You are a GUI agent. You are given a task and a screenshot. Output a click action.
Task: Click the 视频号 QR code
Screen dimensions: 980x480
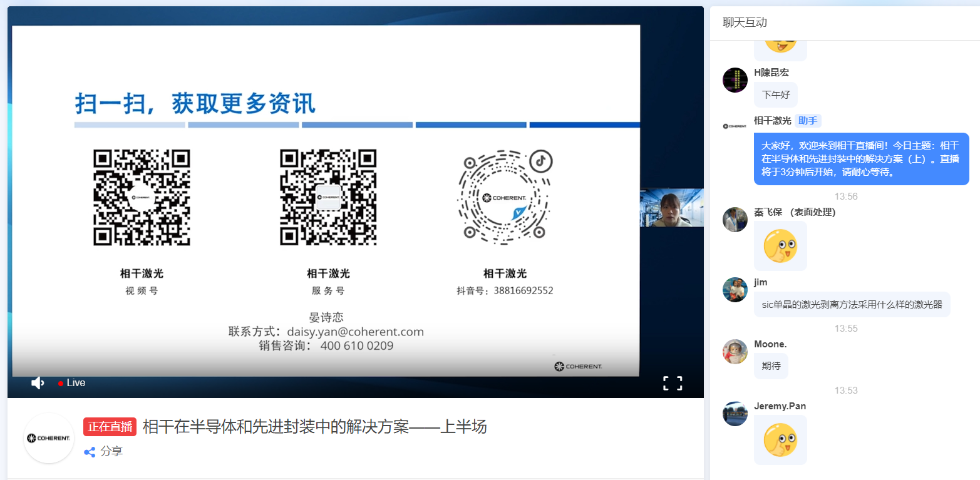tap(142, 197)
